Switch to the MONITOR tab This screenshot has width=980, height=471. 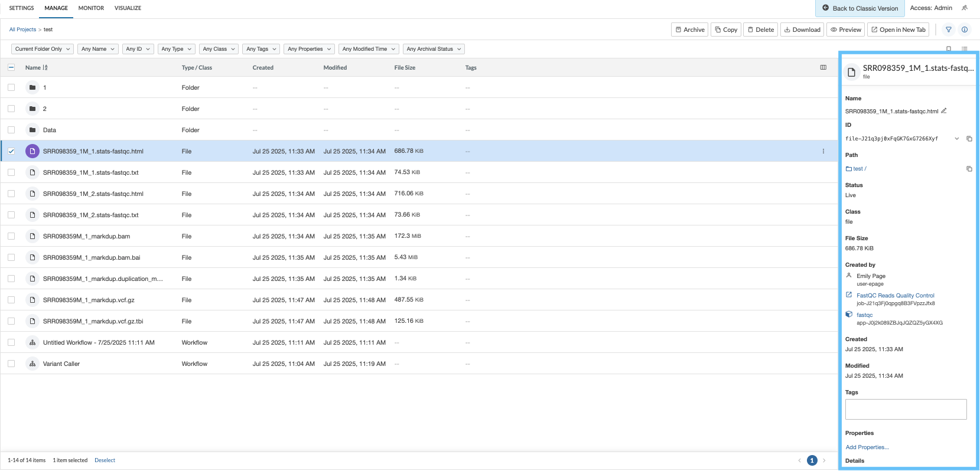click(91, 8)
